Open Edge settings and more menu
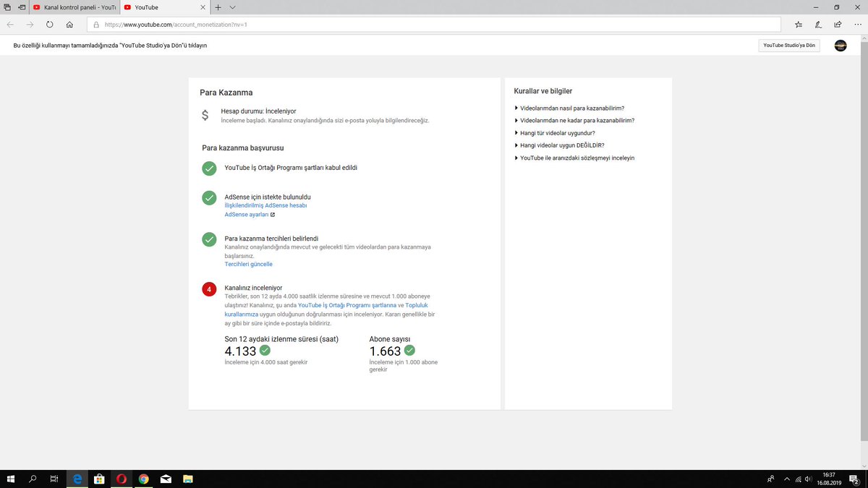This screenshot has width=868, height=488. pyautogui.click(x=856, y=24)
